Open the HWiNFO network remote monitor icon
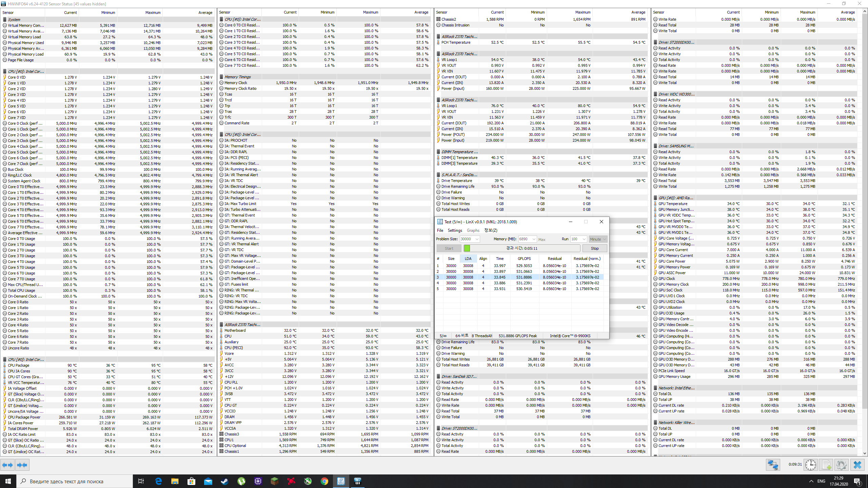This screenshot has height=488, width=868. pos(773,465)
